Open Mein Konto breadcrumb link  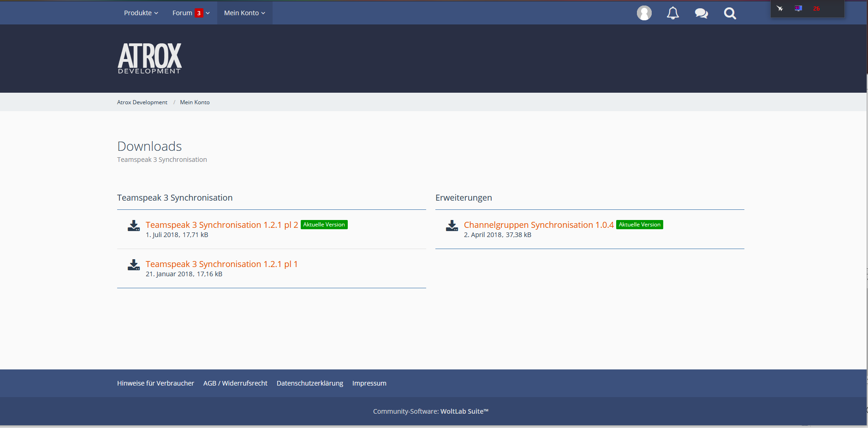tap(195, 102)
